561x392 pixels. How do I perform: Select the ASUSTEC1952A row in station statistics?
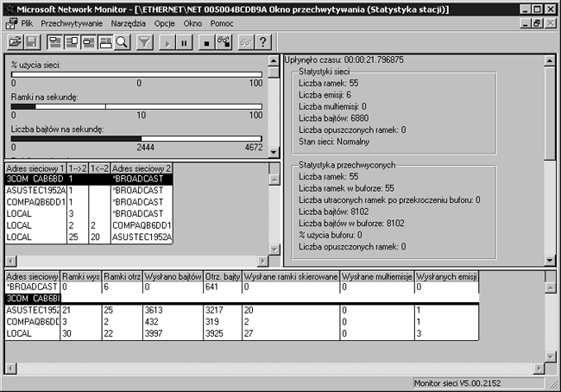click(32, 309)
